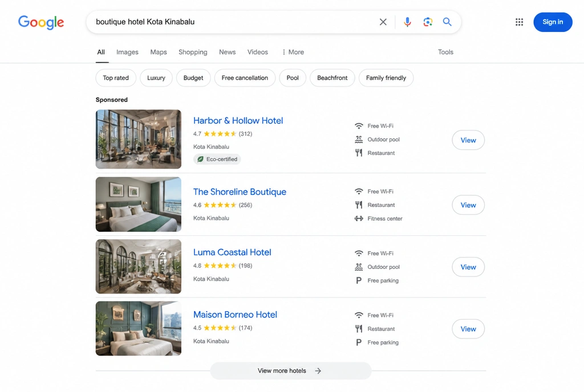
Task: Click the Wi-Fi icon for Luma Coastal Hotel
Action: [359, 254]
